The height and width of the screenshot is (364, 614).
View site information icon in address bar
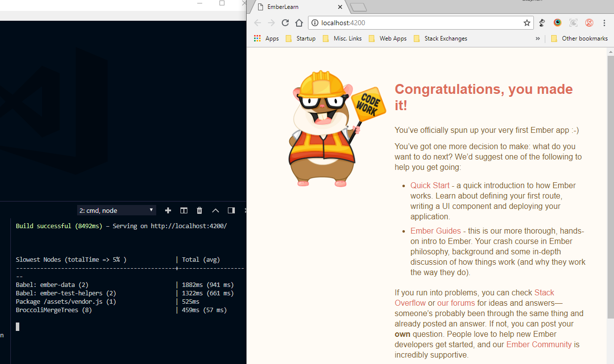[315, 23]
